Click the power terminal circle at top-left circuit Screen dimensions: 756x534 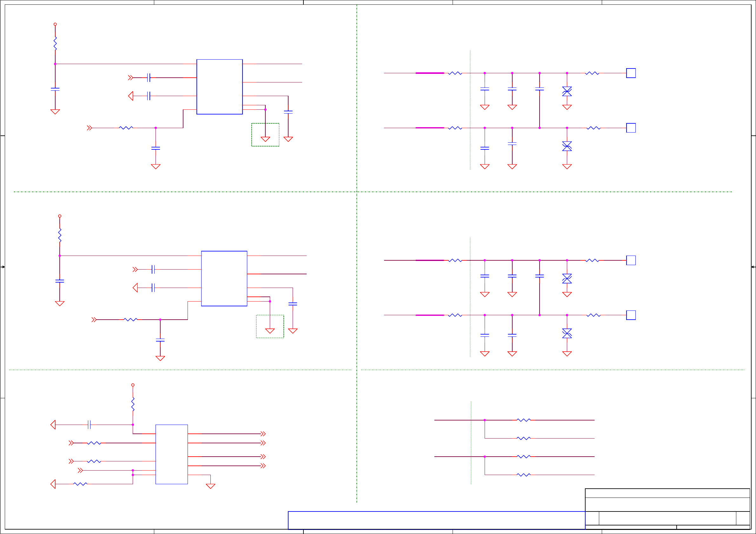point(55,24)
